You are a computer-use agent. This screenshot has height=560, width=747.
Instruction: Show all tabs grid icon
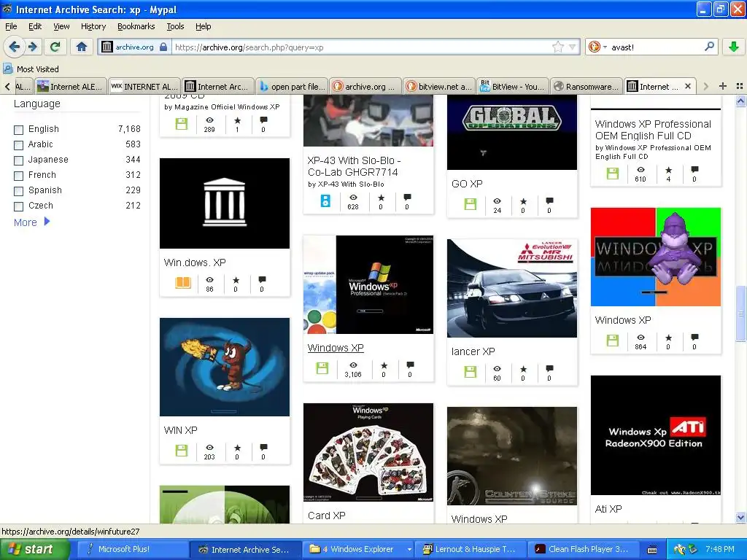click(740, 86)
